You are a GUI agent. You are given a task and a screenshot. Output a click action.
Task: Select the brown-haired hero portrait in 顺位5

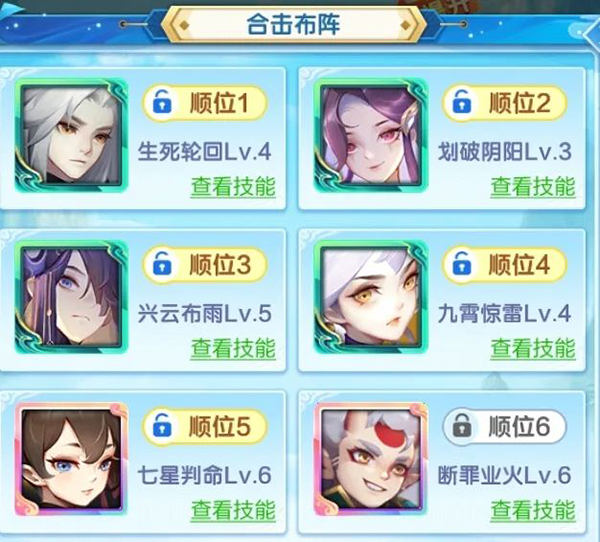pyautogui.click(x=71, y=459)
